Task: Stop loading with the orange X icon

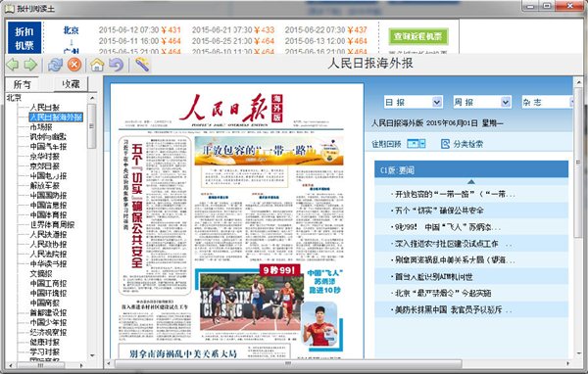Action: coord(74,65)
